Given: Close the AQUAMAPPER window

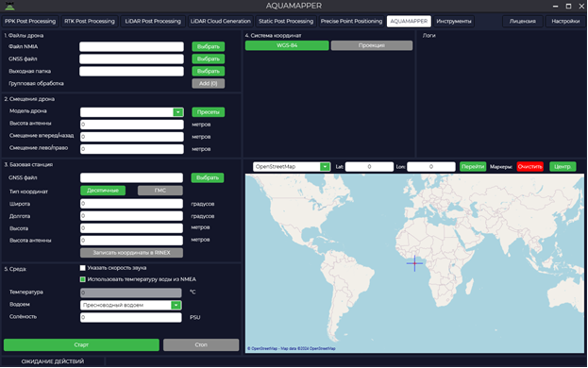Looking at the screenshot, I should click(581, 6).
